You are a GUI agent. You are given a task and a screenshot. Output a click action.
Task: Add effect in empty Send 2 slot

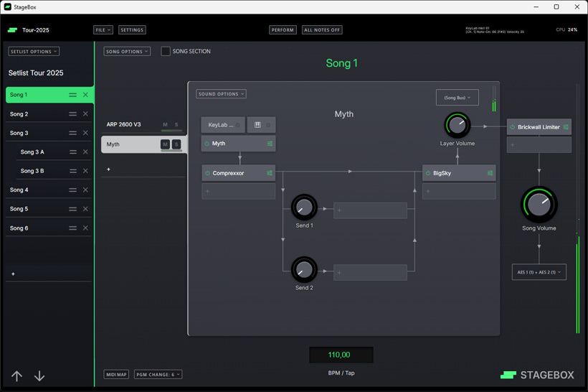point(370,273)
